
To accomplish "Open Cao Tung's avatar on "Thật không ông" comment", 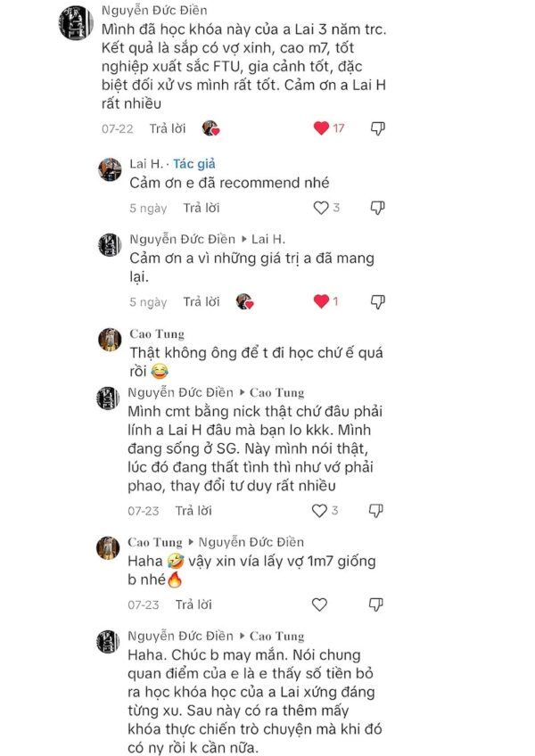I will click(110, 340).
